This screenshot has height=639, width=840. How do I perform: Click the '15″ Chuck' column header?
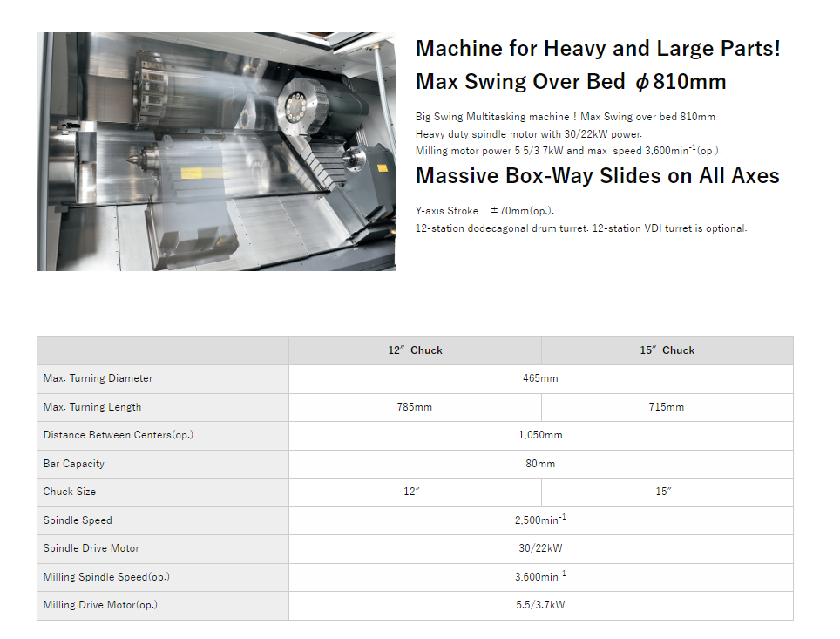667,350
